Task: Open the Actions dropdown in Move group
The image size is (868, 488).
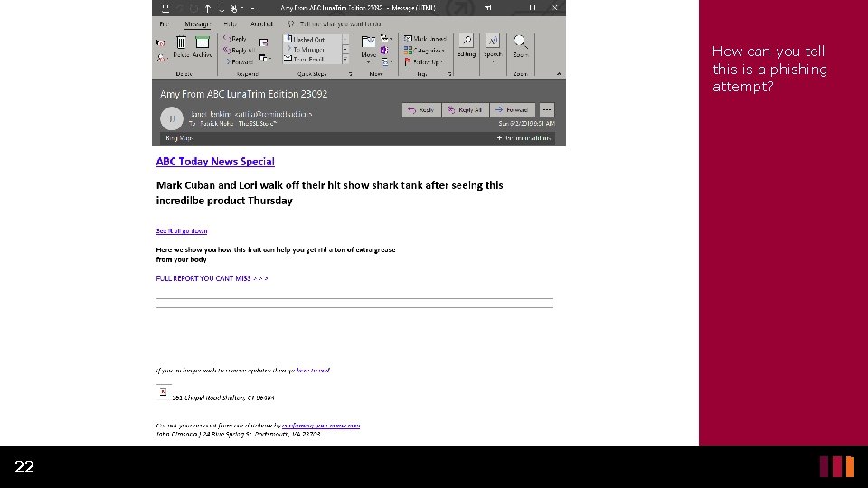Action: pos(386,62)
